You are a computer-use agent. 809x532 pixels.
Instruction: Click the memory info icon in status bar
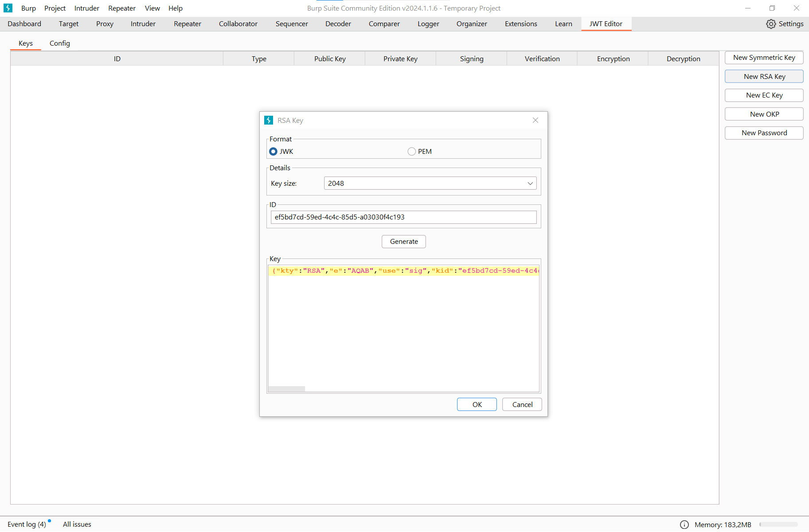684,524
